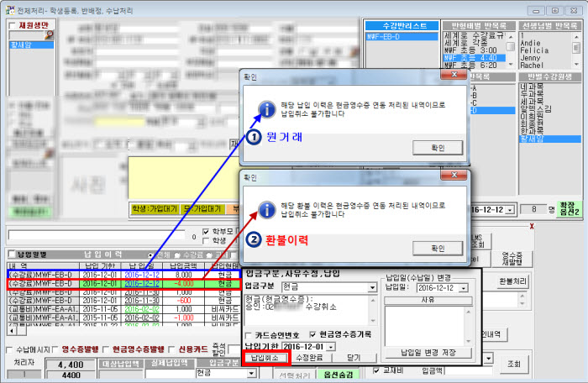Click the green 확장옵션2 button
The image size is (588, 383).
pyautogui.click(x=570, y=208)
